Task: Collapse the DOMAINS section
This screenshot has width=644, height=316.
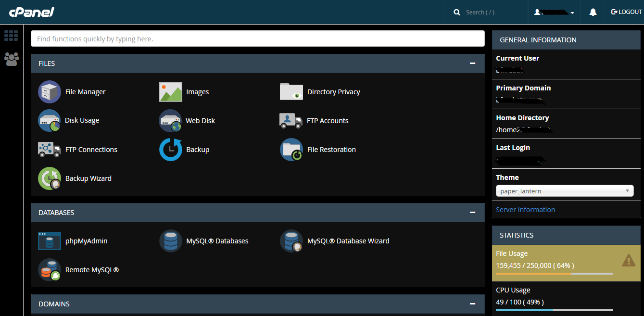Action: pyautogui.click(x=473, y=304)
